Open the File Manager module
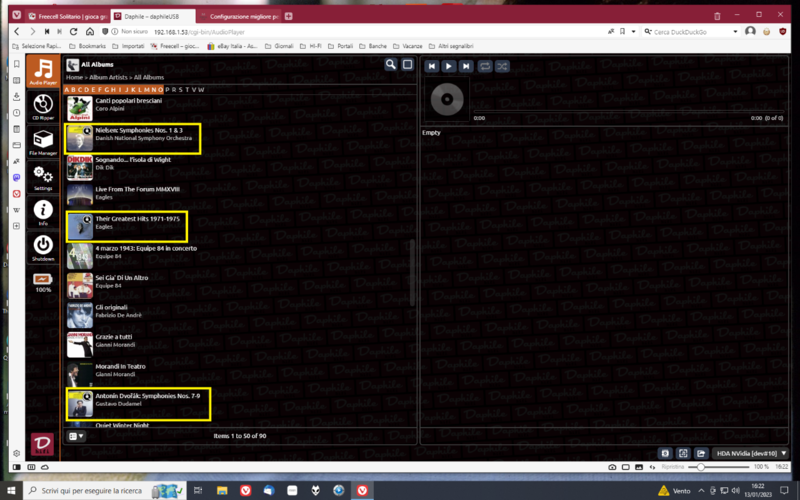The height and width of the screenshot is (500, 800). tap(42, 144)
